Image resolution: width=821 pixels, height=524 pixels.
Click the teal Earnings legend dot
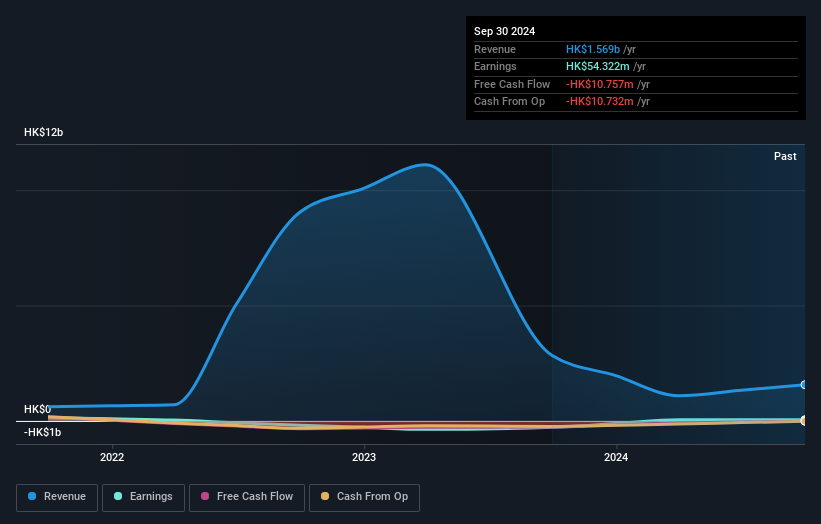point(118,496)
